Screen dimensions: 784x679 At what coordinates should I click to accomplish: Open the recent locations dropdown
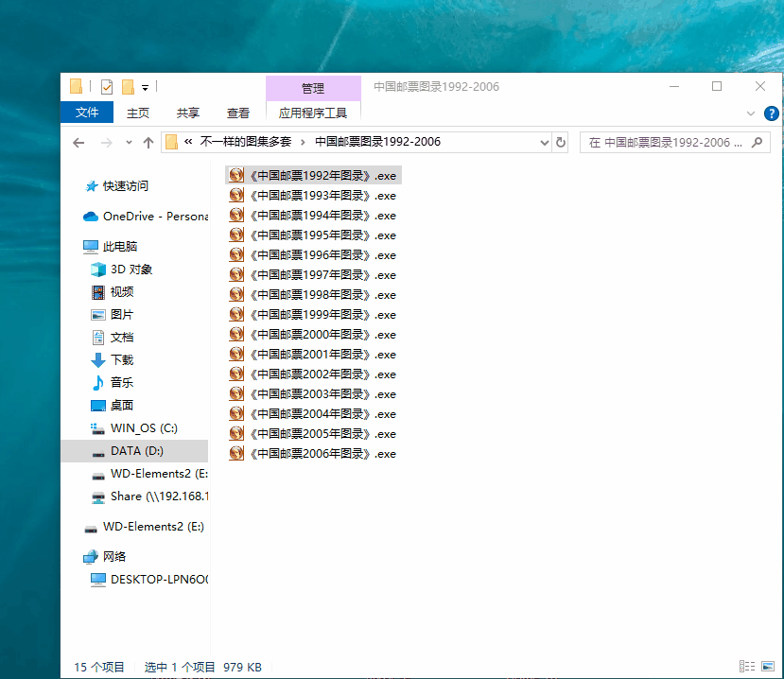pos(129,143)
